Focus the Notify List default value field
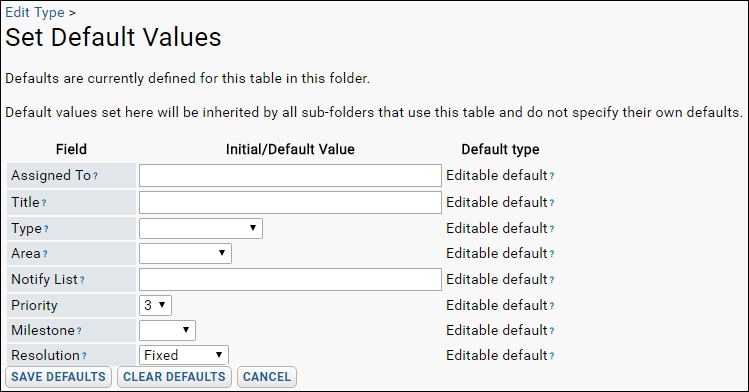749x392 pixels. coord(290,279)
